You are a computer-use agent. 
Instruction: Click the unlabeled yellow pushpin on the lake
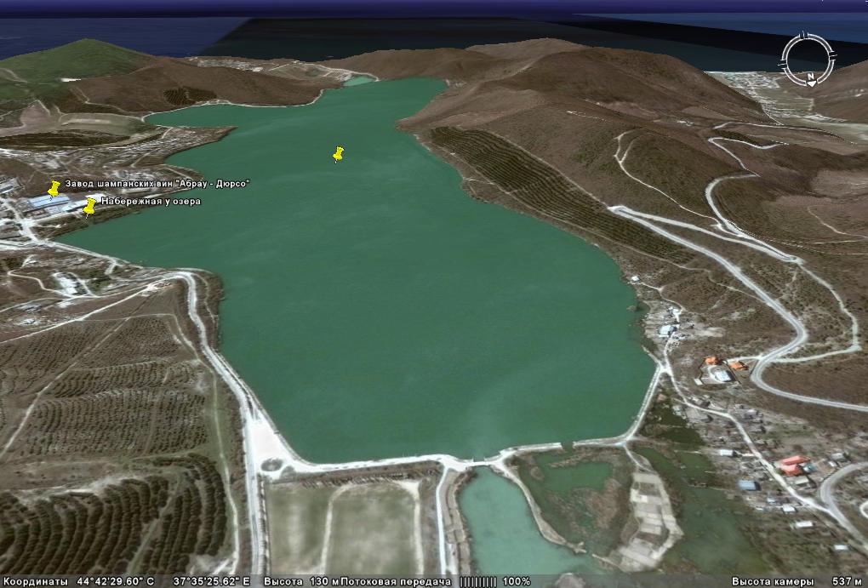click(x=338, y=154)
